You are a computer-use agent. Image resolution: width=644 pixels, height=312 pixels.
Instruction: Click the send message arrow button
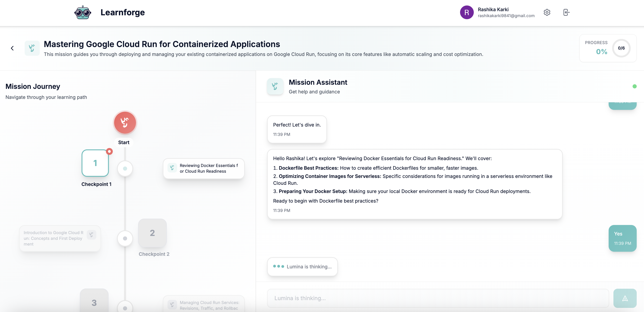[625, 298]
